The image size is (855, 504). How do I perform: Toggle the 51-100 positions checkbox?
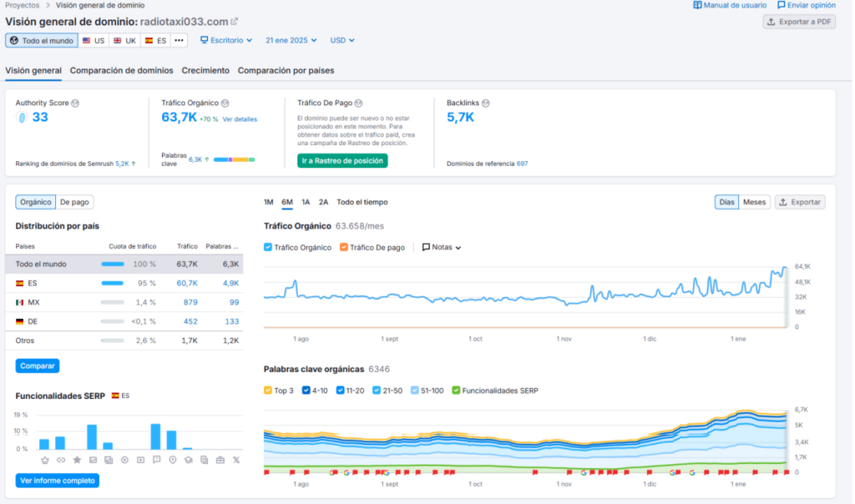click(x=415, y=391)
